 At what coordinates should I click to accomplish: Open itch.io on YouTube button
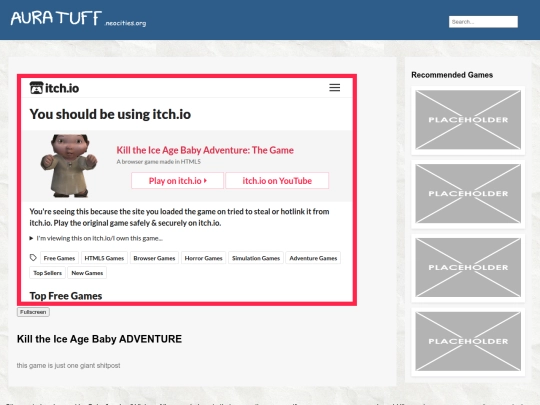click(x=277, y=180)
